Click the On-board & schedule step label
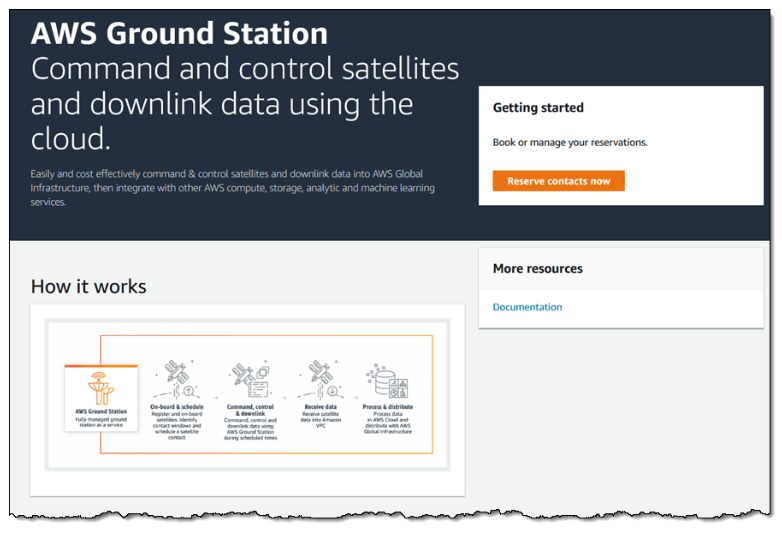782x533 pixels. coord(177,408)
